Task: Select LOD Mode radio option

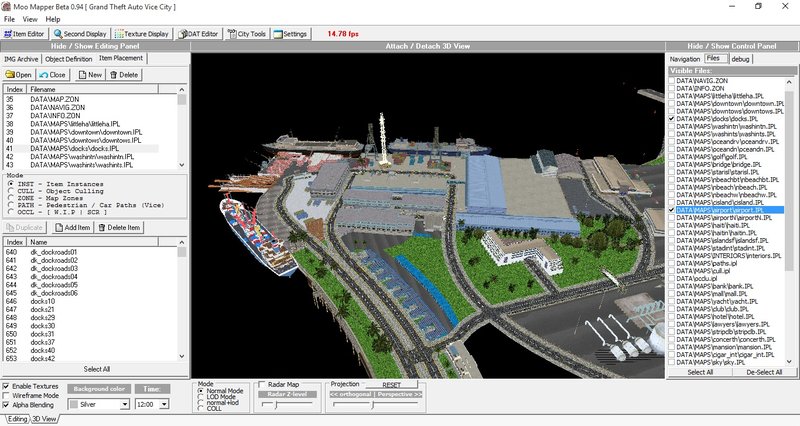Action: (x=201, y=397)
